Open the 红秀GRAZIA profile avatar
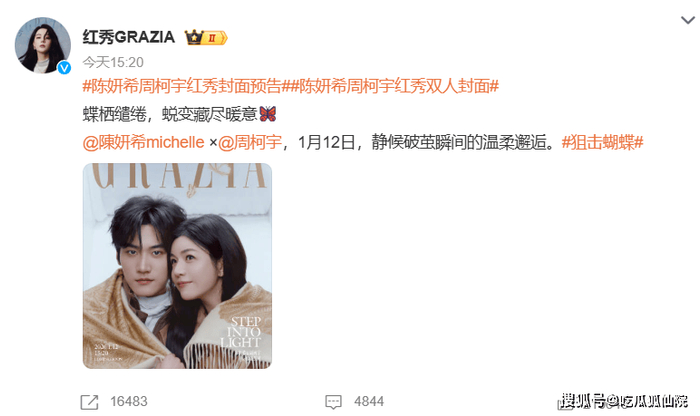 coord(43,45)
